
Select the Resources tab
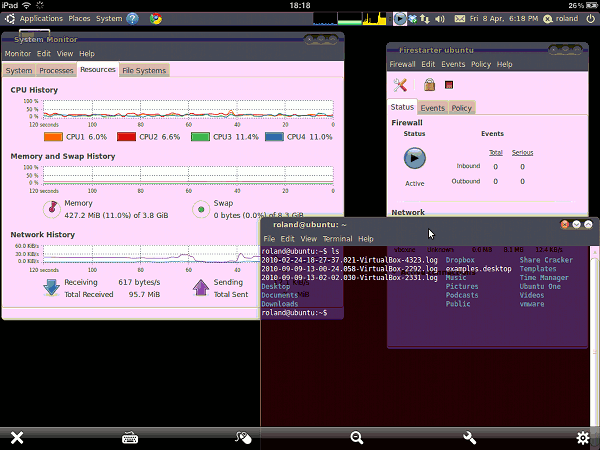click(98, 70)
